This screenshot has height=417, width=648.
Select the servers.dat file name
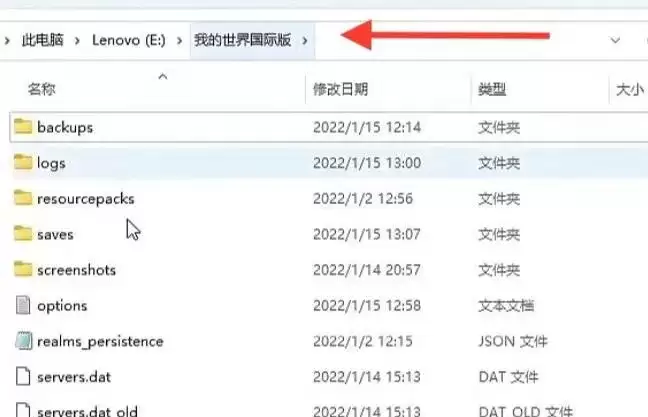74,377
